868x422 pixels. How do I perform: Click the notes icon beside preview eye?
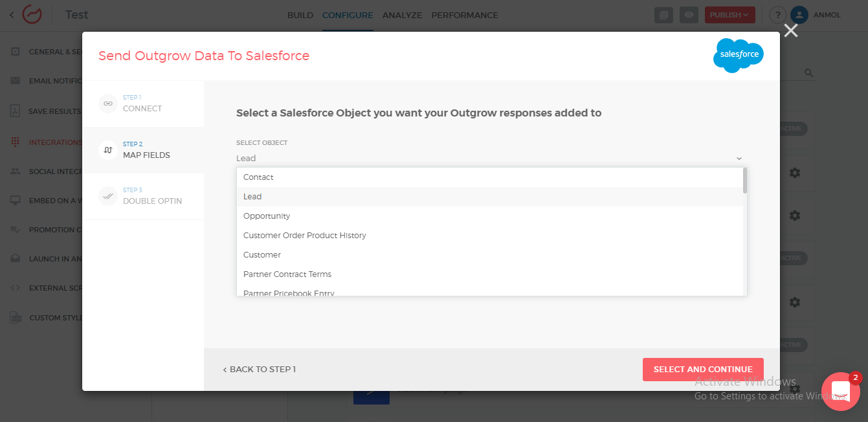[663, 15]
